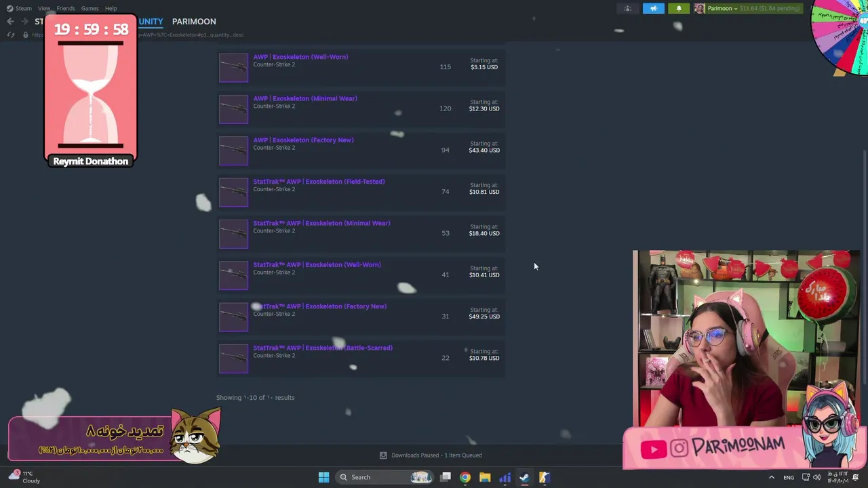This screenshot has height=488, width=868.
Task: Open the Games menu
Action: 90,8
